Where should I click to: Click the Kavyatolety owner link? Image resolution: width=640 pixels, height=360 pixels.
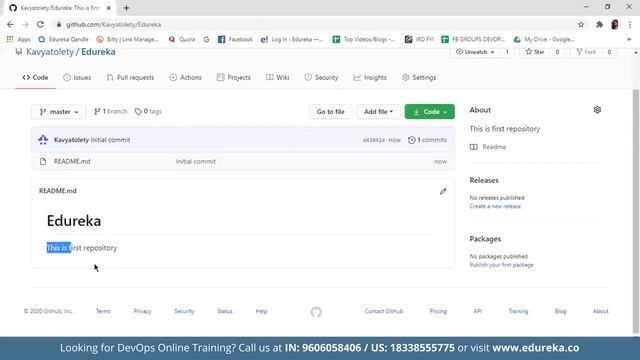50,52
